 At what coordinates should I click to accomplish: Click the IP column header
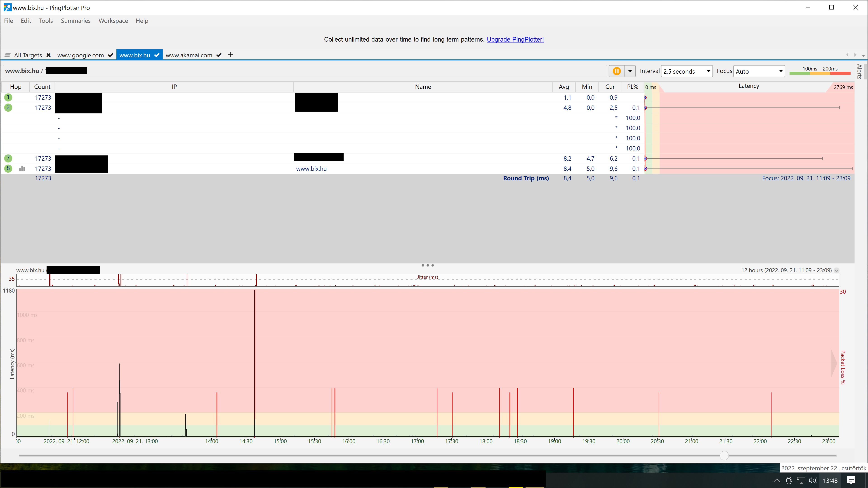tap(174, 87)
